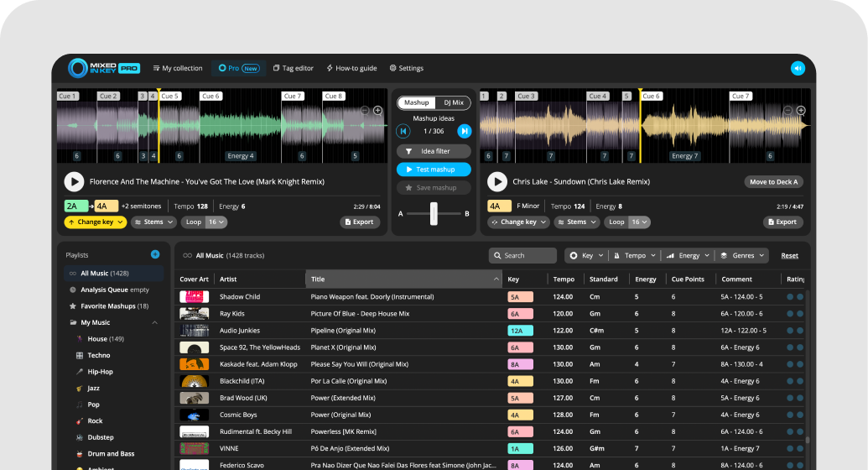Open the How-to guide tab
Image resolution: width=868 pixels, height=470 pixels.
[351, 68]
